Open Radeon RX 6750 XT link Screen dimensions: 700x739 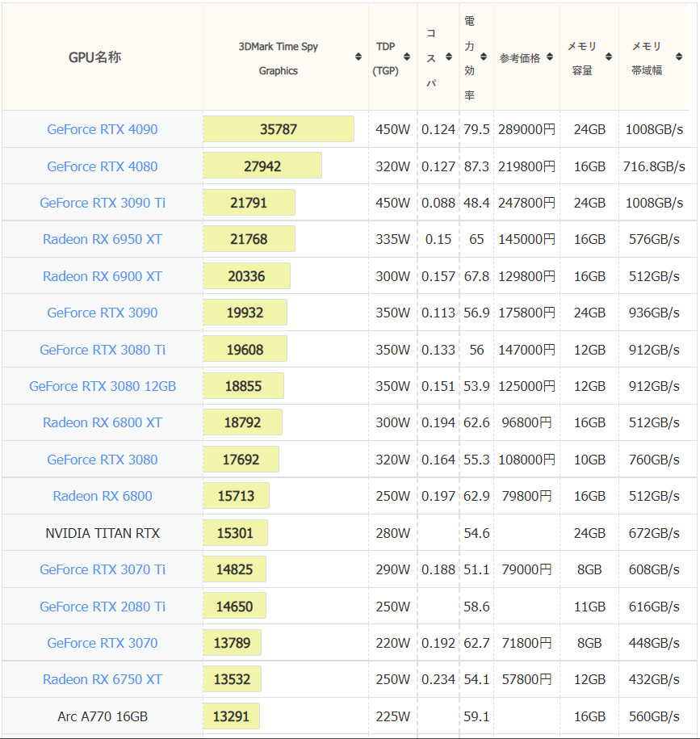point(103,679)
